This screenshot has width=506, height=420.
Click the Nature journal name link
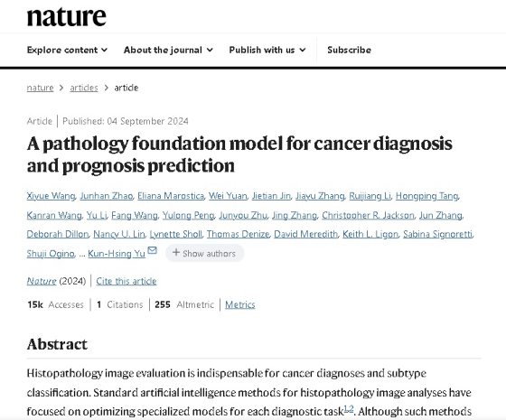point(42,281)
